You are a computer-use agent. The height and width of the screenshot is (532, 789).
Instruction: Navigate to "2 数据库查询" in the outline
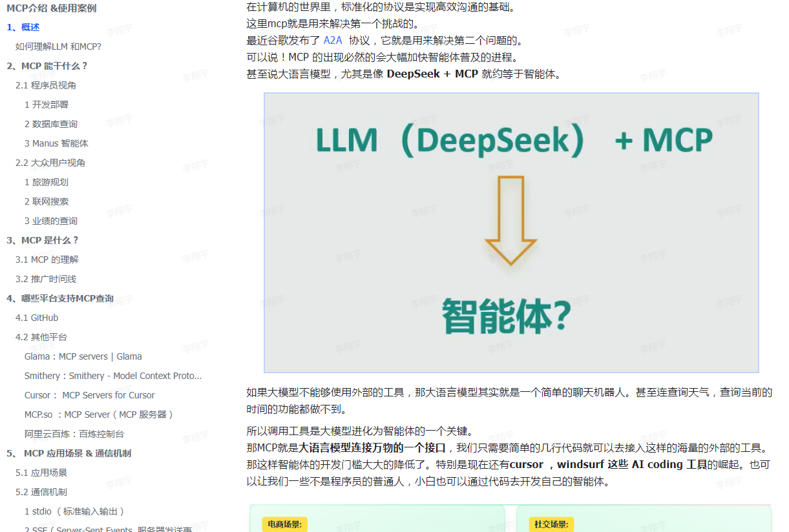[51, 124]
